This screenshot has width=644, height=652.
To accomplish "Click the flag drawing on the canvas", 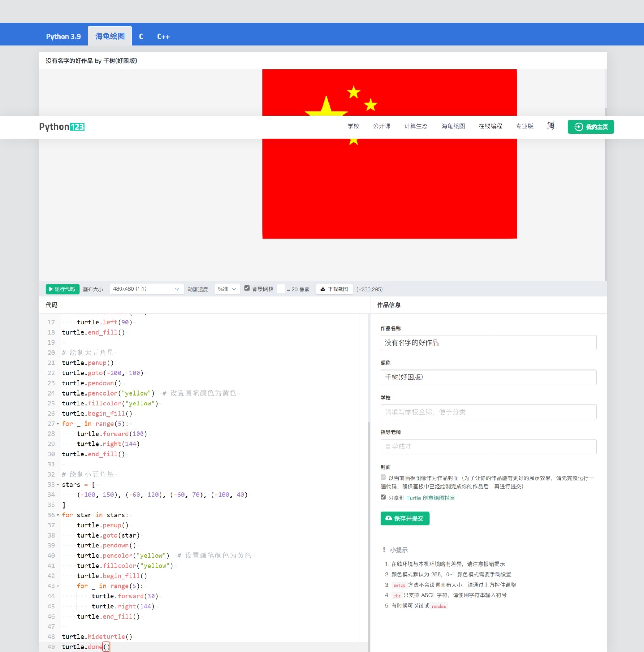I will tap(389, 154).
